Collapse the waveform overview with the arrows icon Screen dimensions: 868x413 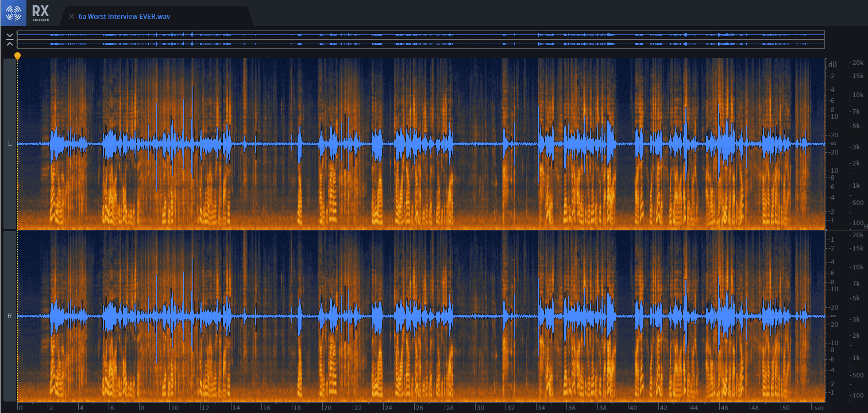coord(9,39)
